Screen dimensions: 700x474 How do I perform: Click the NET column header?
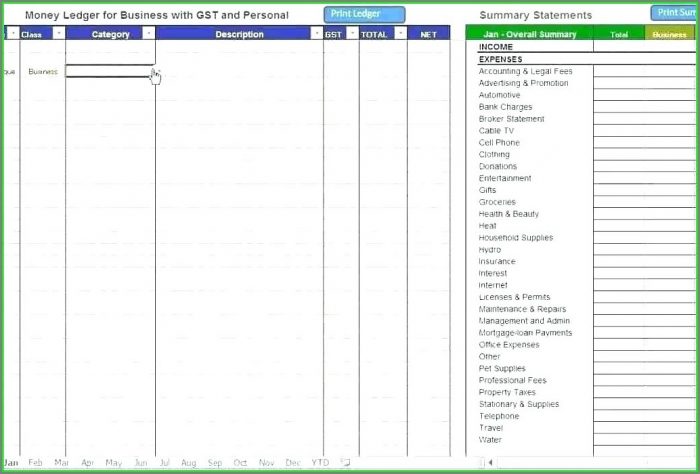(x=429, y=34)
